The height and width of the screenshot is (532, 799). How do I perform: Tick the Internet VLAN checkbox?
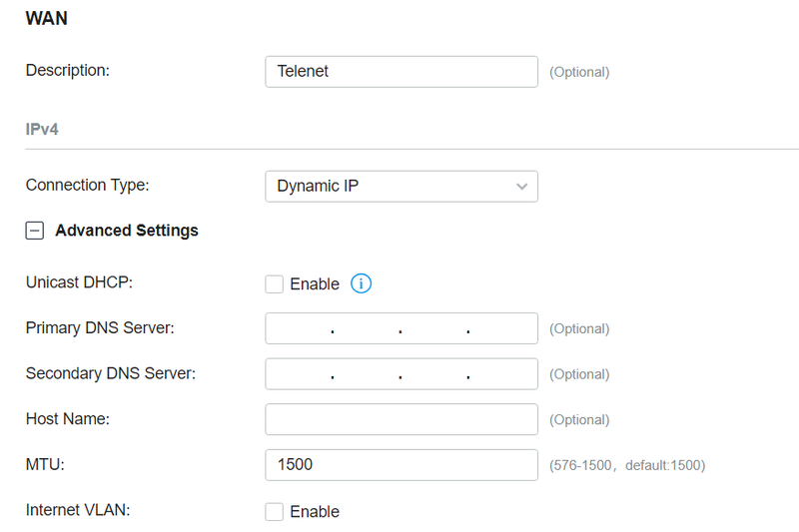pyautogui.click(x=275, y=512)
